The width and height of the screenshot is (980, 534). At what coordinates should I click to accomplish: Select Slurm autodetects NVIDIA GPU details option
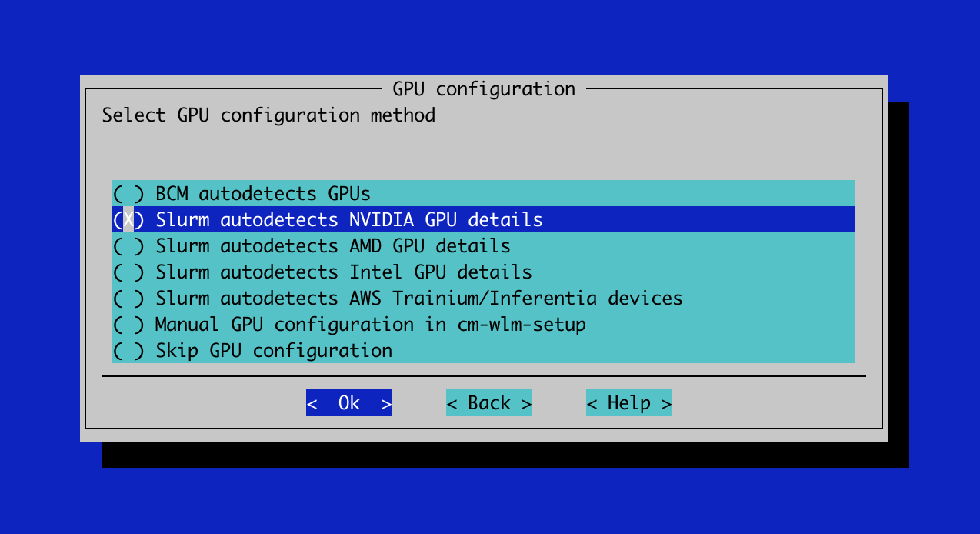pyautogui.click(x=484, y=219)
